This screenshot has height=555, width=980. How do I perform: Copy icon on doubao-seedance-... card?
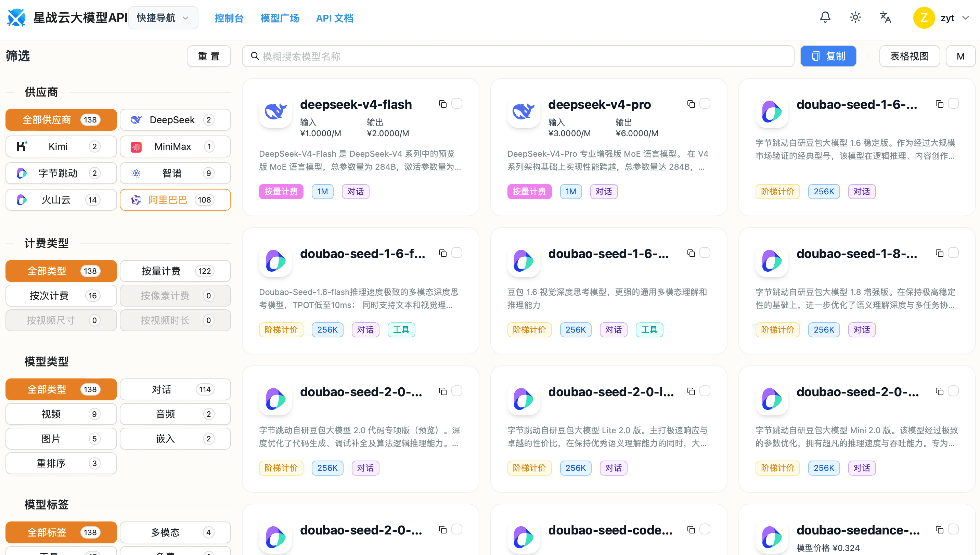pyautogui.click(x=939, y=529)
